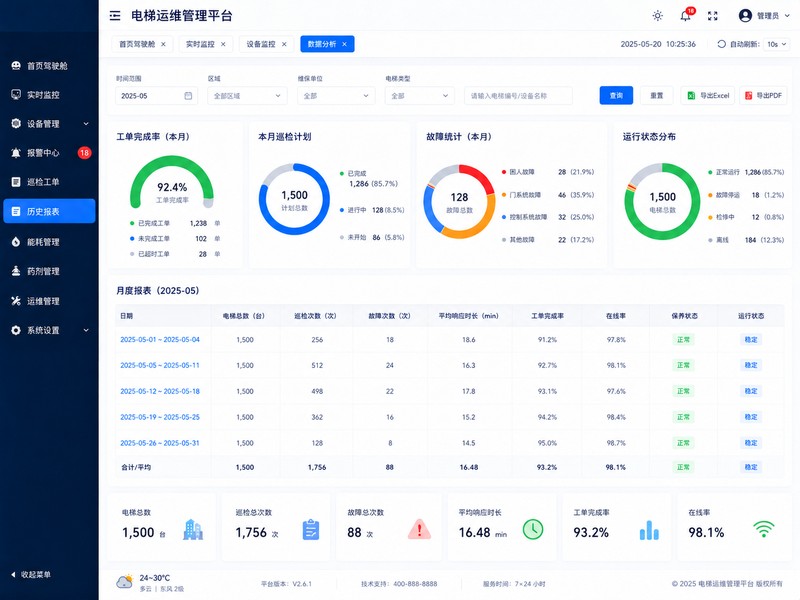Viewport: 800px width, 600px height.
Task: Click the 电梯总数 building icon
Action: 193,530
